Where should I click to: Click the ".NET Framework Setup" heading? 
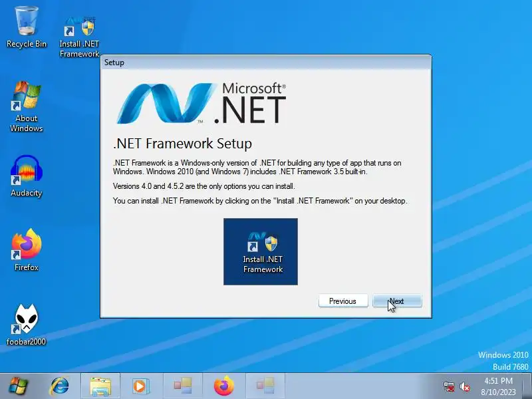182,144
